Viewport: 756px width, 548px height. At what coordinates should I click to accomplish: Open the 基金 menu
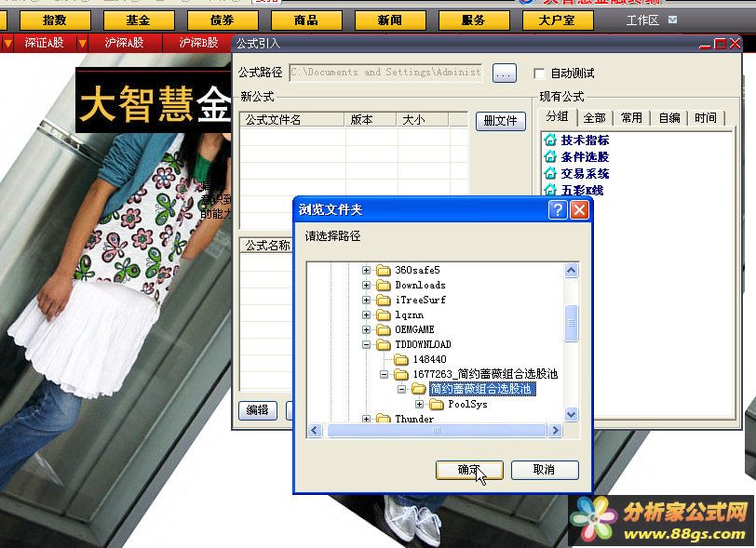[139, 20]
